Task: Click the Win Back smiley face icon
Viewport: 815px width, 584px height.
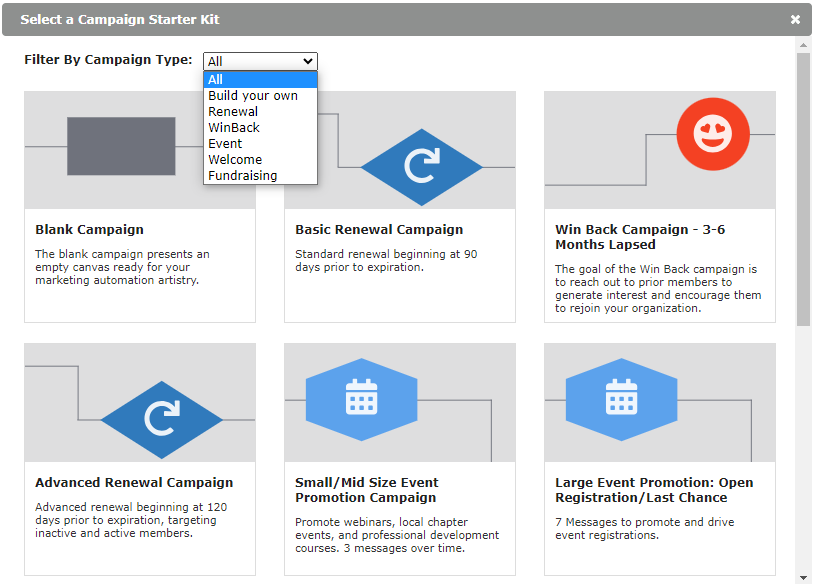Action: 713,134
